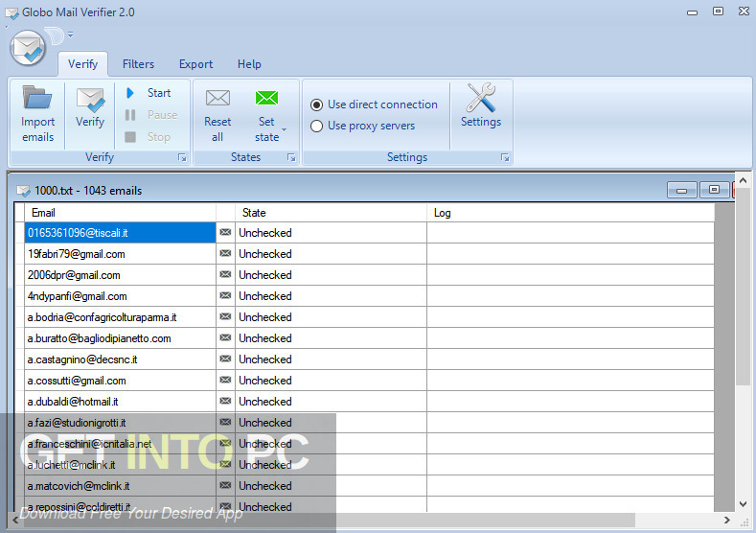Click the Log cell of 2006dpr@gmail.com row

570,275
